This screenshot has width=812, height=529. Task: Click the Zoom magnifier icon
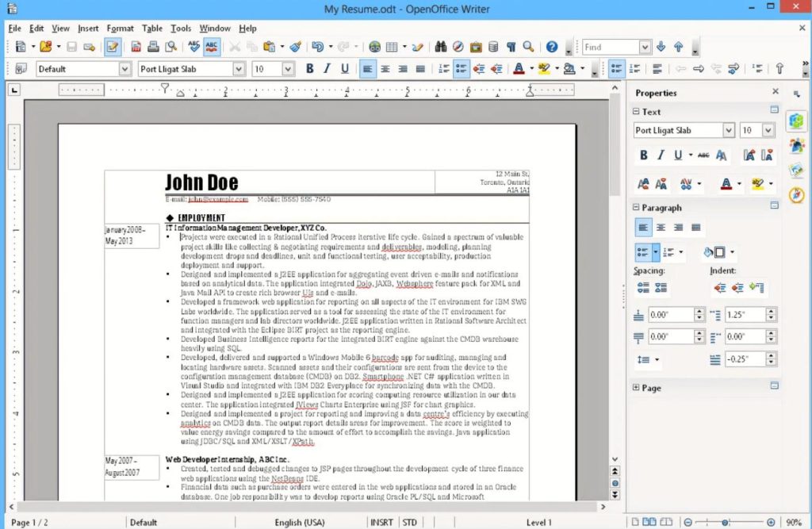point(528,47)
